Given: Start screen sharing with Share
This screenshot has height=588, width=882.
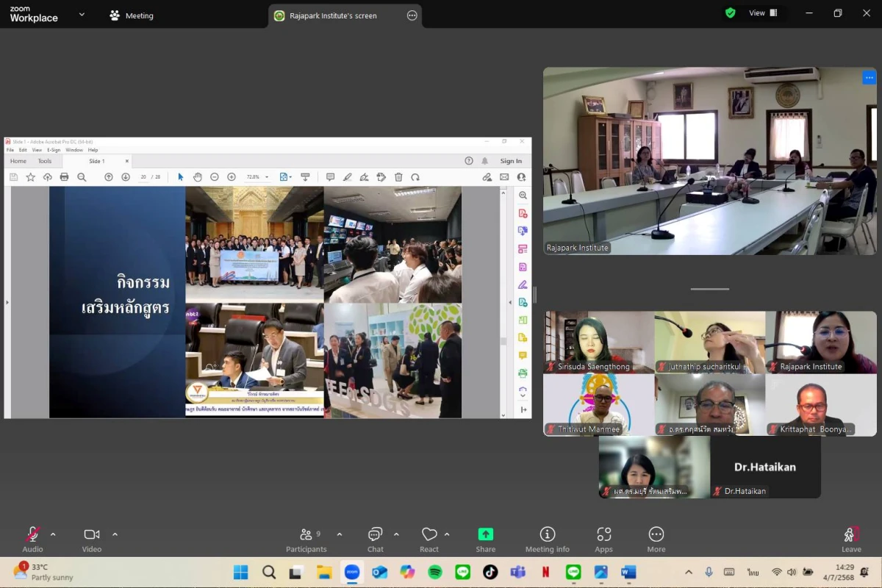Looking at the screenshot, I should click(x=485, y=539).
